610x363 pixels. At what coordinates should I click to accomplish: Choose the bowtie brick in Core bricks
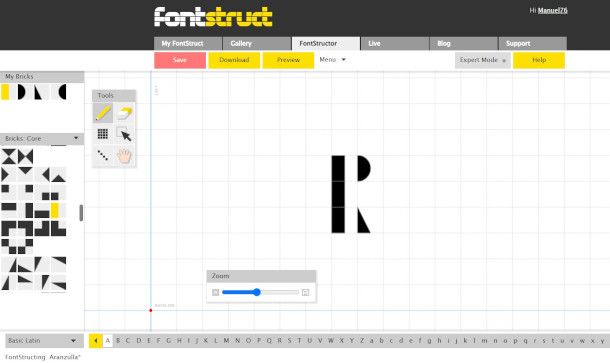[x=25, y=156]
